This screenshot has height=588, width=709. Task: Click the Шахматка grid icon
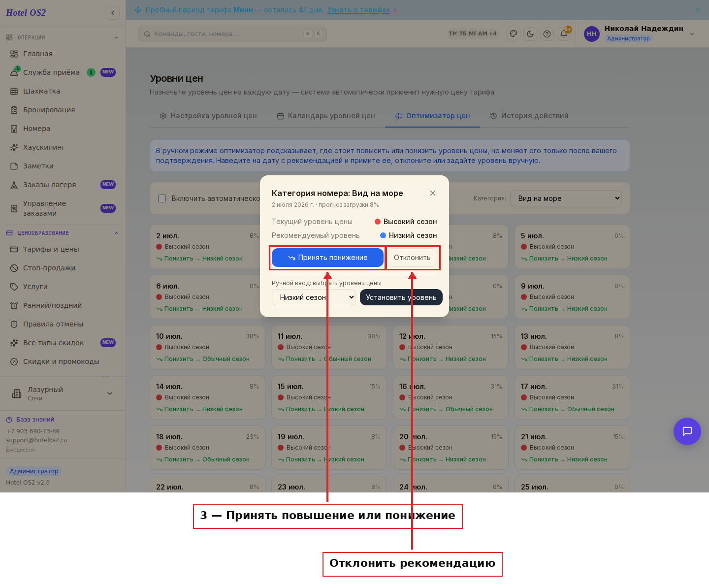14,91
